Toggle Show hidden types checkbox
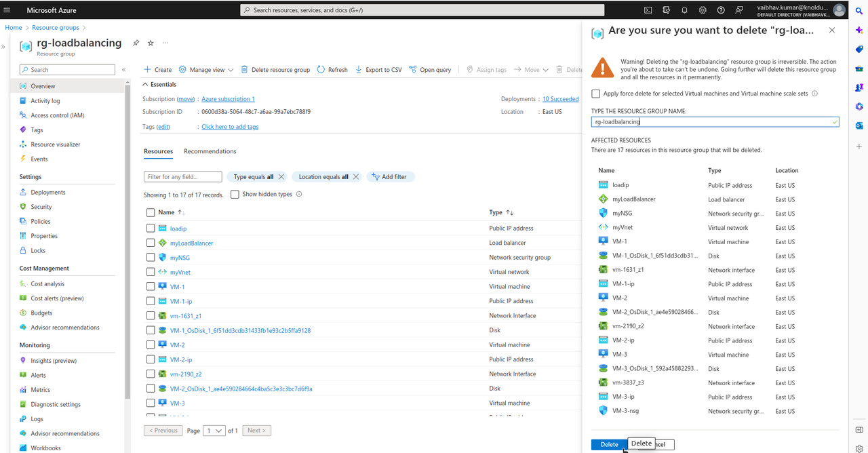This screenshot has width=868, height=453. point(235,195)
